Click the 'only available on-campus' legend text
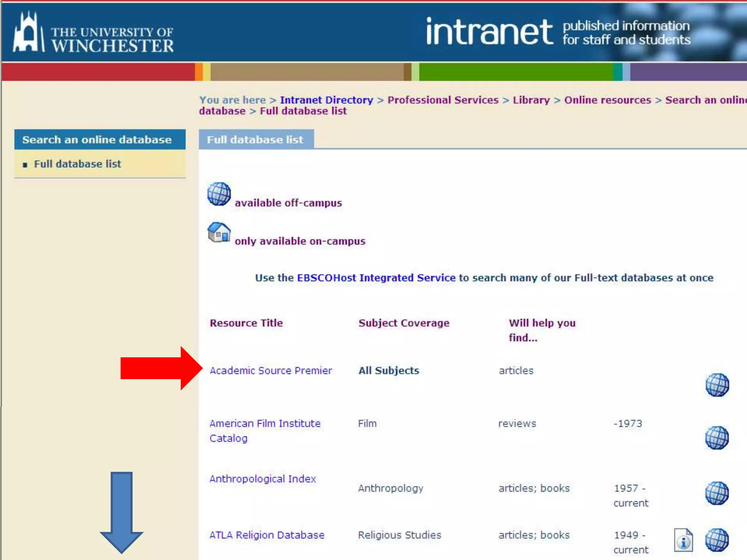The image size is (747, 560). click(300, 241)
